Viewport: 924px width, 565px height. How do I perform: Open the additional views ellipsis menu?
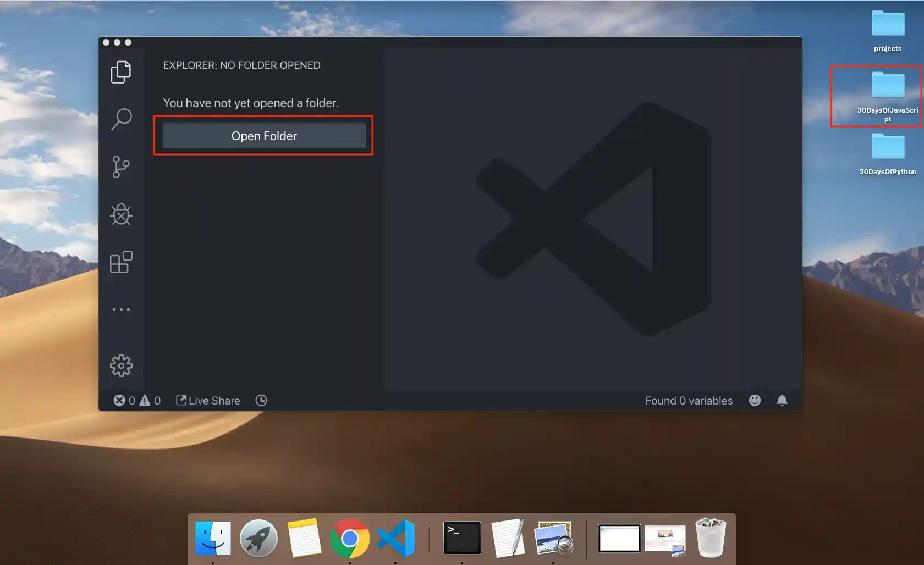coord(121,309)
